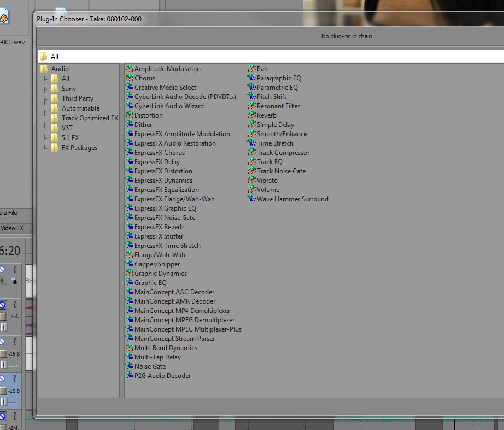Select ExpressFX Reverb plug-in

(x=159, y=227)
